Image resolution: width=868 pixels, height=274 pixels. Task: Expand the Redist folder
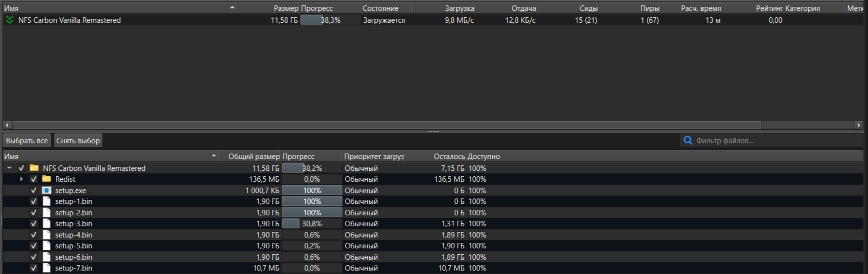click(21, 179)
